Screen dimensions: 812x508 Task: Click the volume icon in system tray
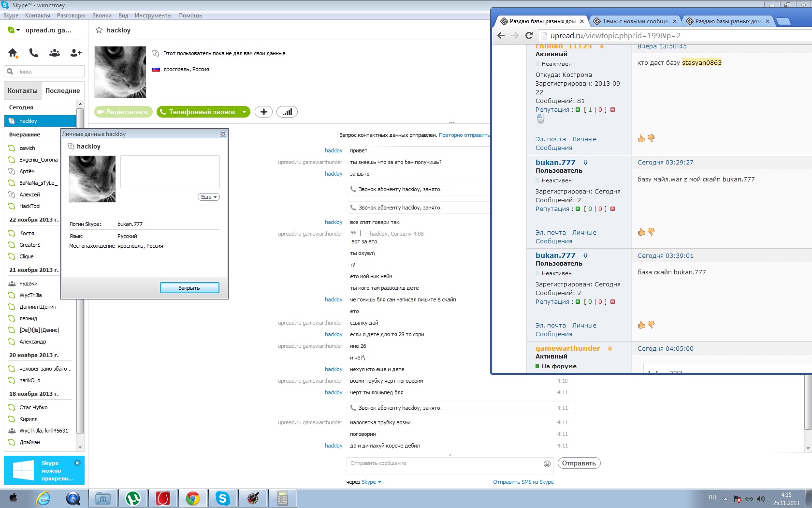[761, 499]
